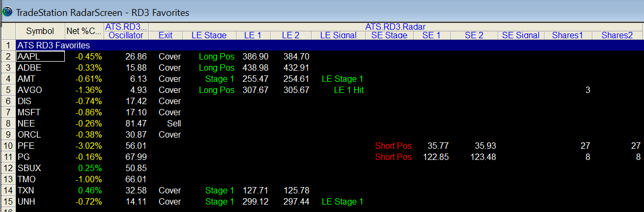
Task: Select the MSFT symbol cell
Action: click(40, 112)
